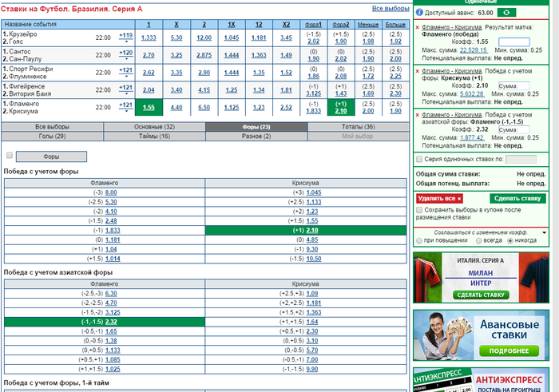Viewport: 559px width, 392px height.
Task: Switch to Тоталы (36) tab
Action: pyautogui.click(x=359, y=127)
